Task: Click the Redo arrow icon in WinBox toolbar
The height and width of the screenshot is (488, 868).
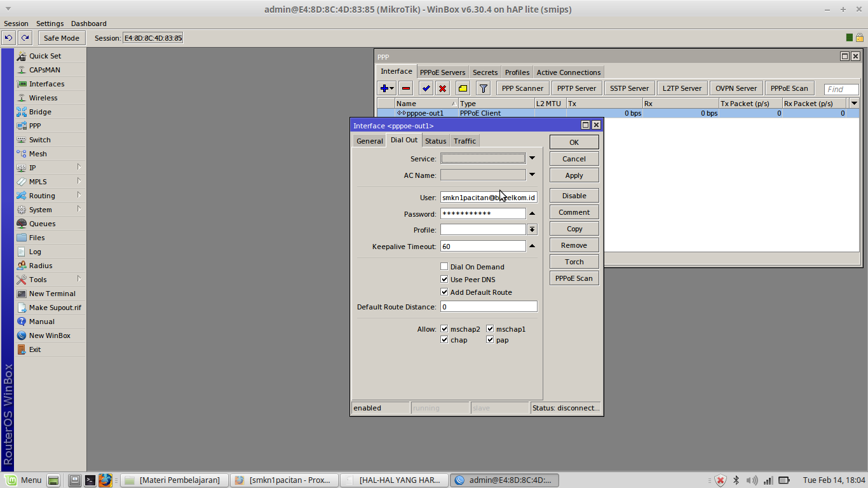Action: click(x=25, y=38)
